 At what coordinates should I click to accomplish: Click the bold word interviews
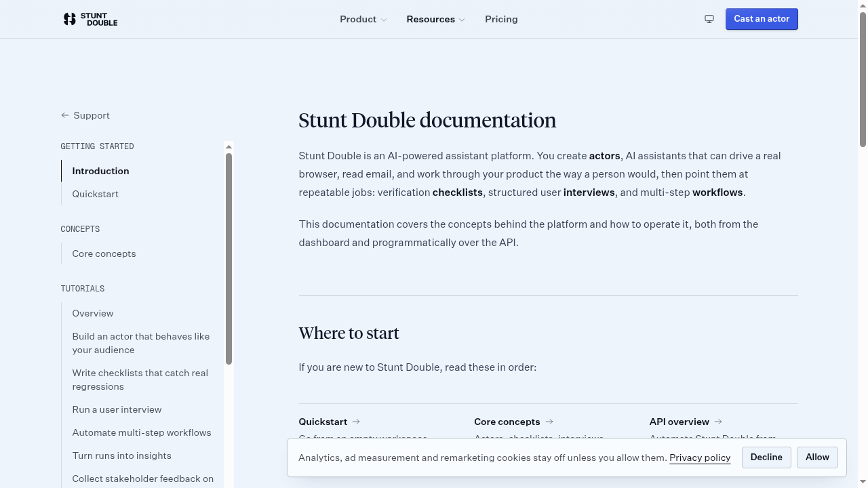pyautogui.click(x=589, y=192)
